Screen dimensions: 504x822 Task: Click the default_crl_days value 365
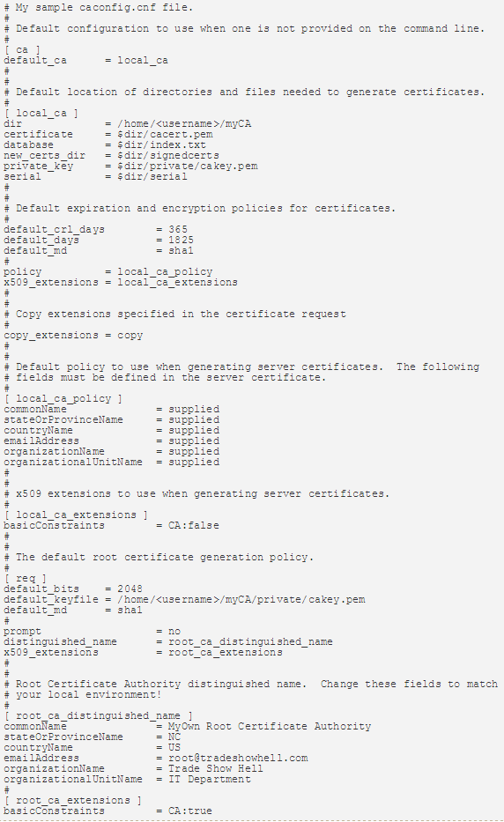178,229
